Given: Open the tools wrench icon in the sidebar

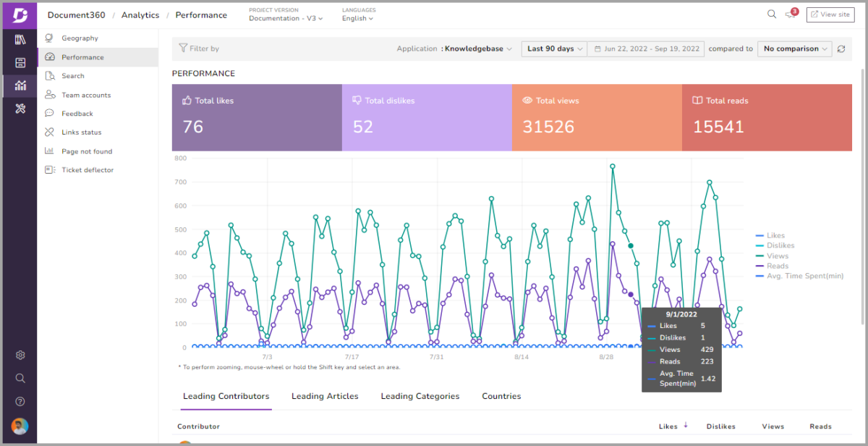Looking at the screenshot, I should coord(20,109).
